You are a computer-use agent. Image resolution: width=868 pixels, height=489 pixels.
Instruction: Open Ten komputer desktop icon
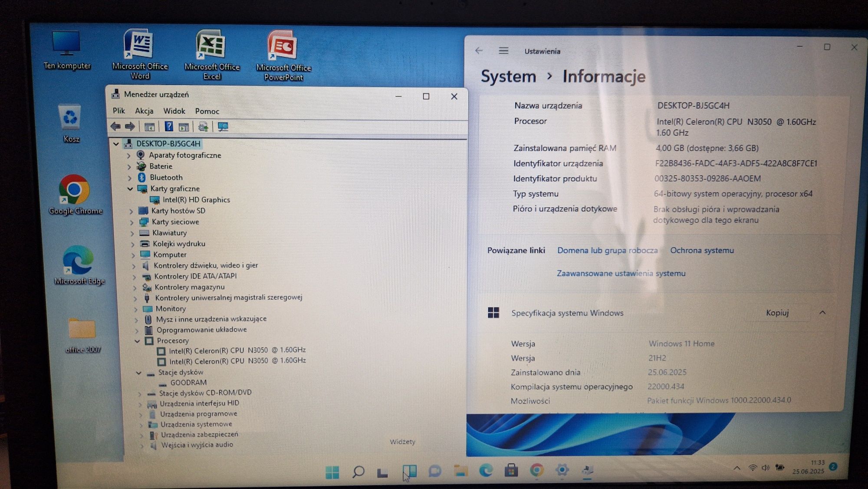(x=67, y=50)
